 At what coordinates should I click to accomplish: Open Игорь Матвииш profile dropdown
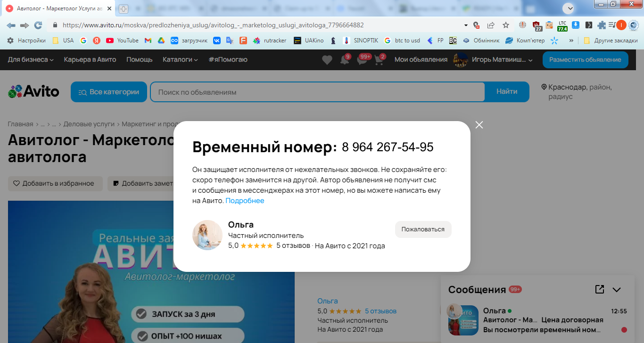coord(493,60)
